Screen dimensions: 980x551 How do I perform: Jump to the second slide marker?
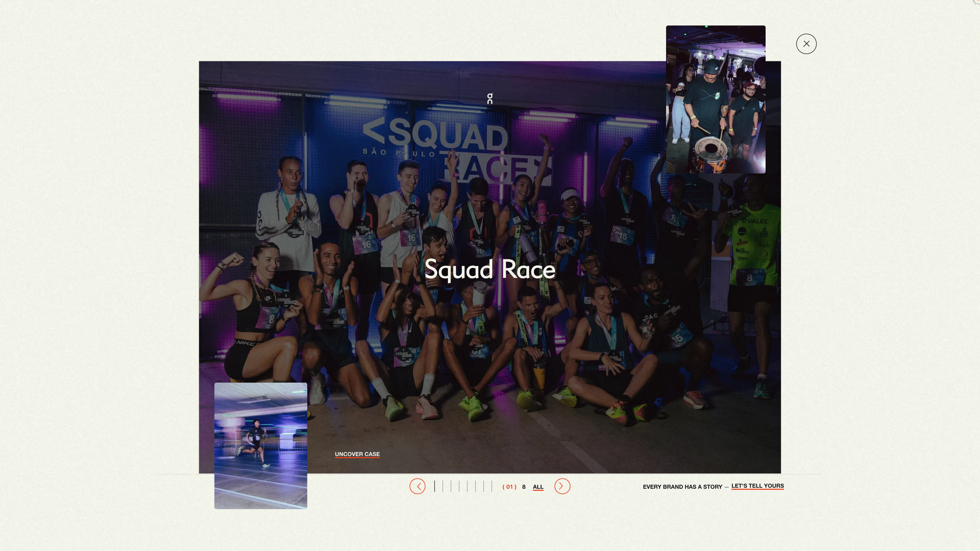coord(443,486)
